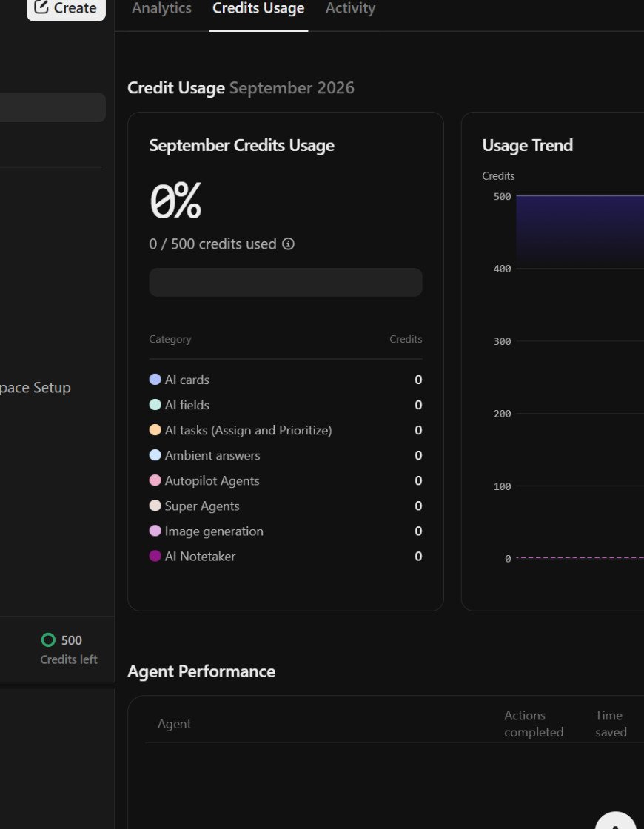Click the AI Notetaker credits value 0
This screenshot has width=644, height=829.
point(418,556)
